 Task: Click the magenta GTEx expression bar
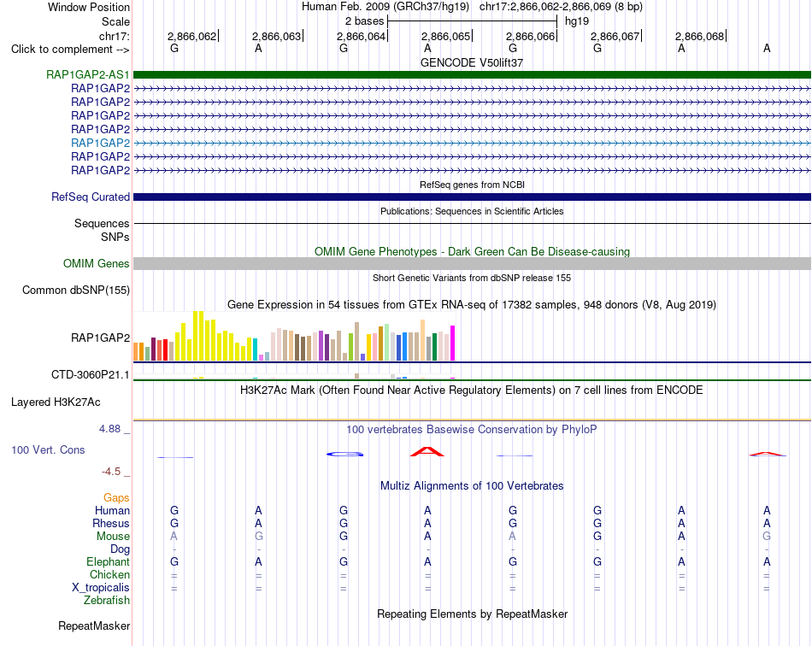click(x=453, y=343)
